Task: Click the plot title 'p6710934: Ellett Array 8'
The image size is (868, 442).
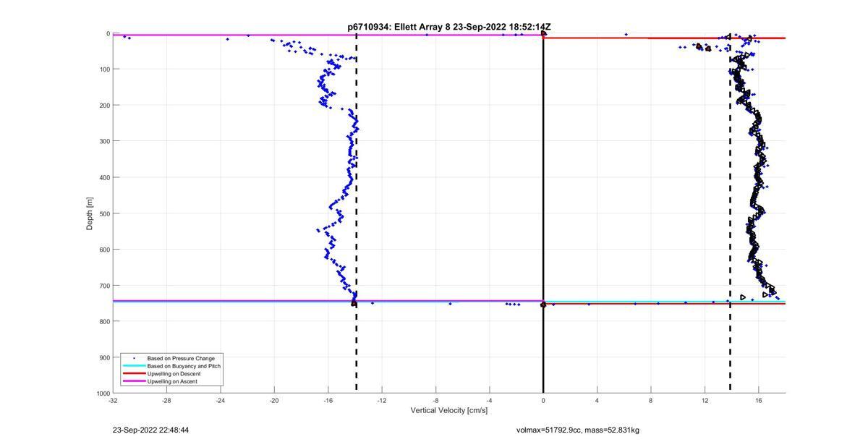Action: coord(399,27)
